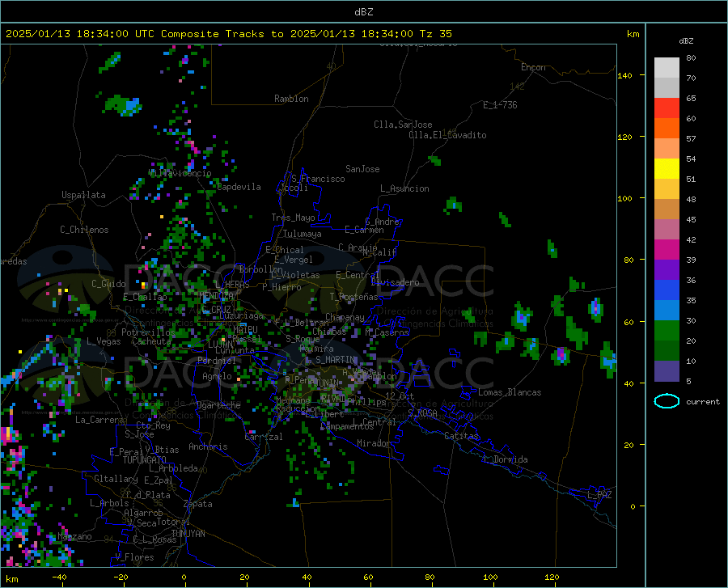
Task: Click the Ramblon label near the top
Action: 291,99
